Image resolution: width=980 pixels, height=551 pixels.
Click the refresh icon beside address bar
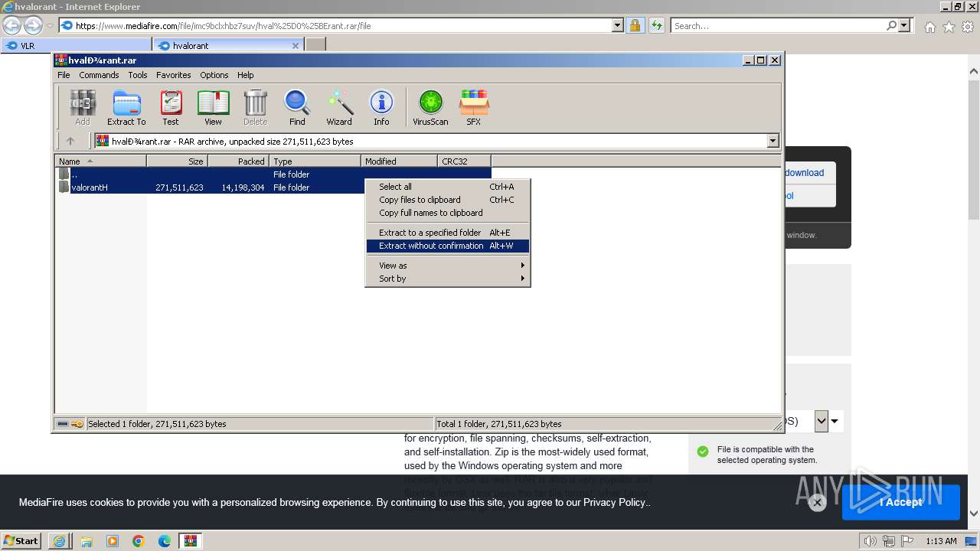(x=656, y=25)
